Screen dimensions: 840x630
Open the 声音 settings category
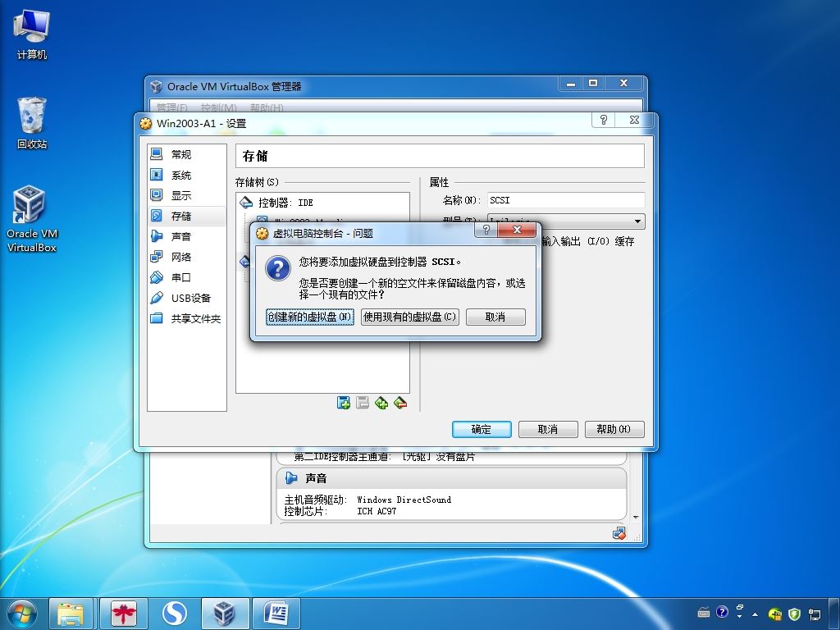coord(186,236)
